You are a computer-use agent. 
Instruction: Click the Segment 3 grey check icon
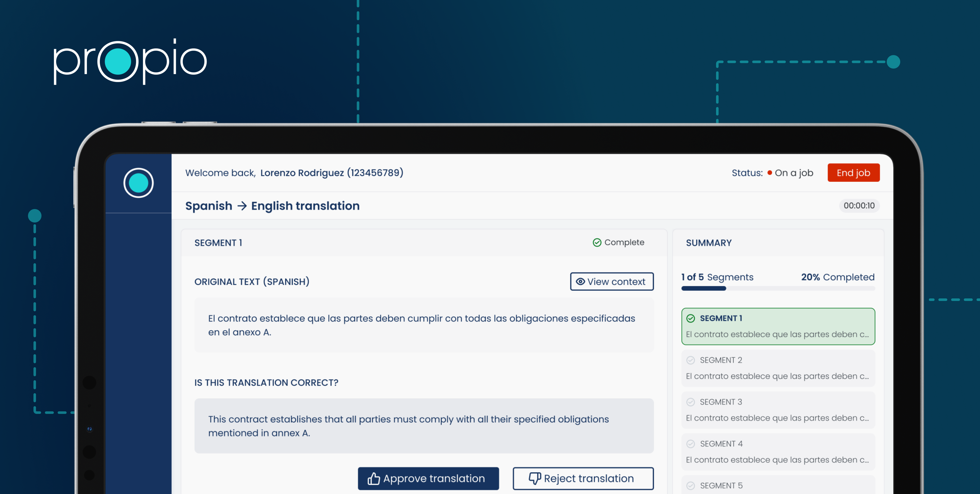coord(691,402)
